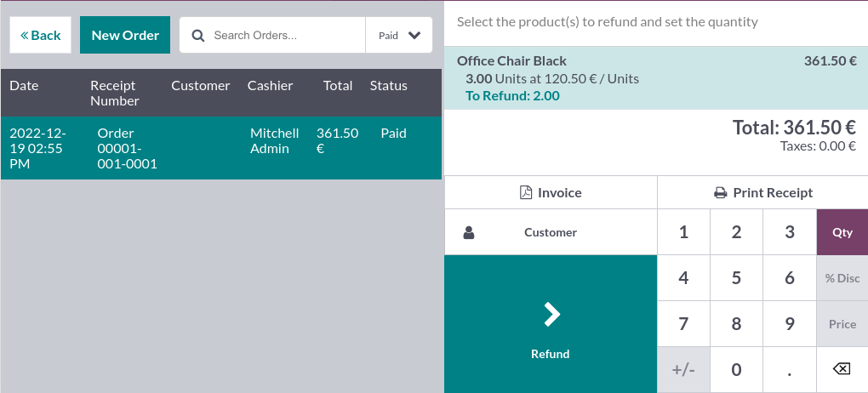Select the Qty mode on numpad

tap(842, 232)
